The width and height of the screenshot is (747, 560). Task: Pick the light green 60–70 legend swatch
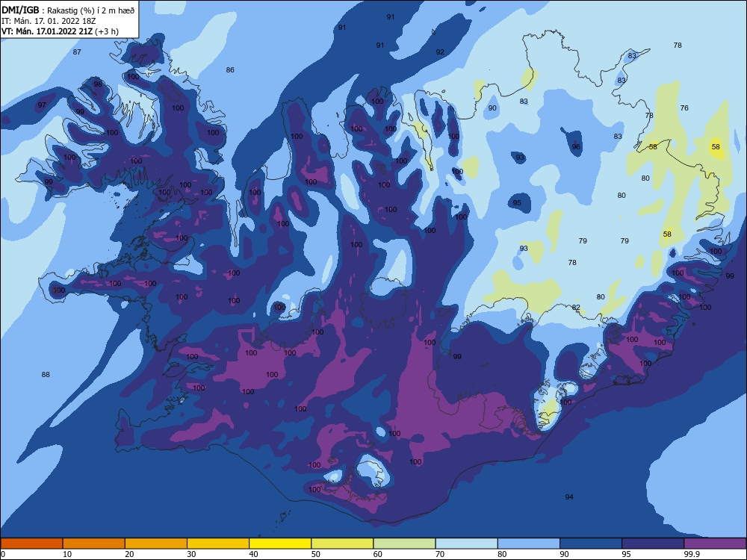[x=404, y=544]
